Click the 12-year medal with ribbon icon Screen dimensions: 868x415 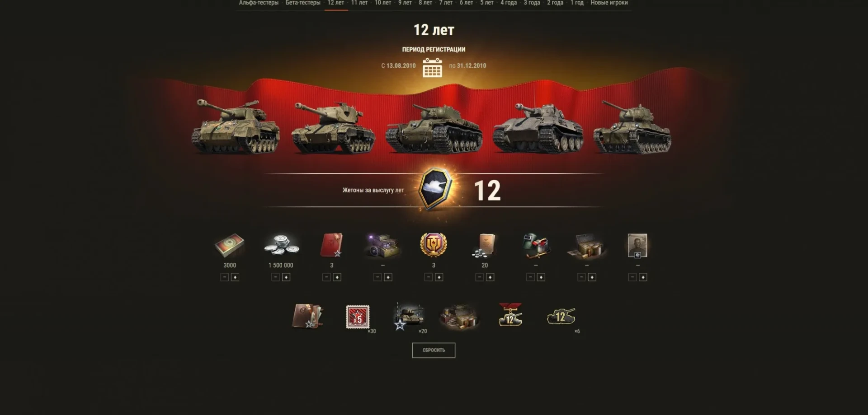point(510,315)
